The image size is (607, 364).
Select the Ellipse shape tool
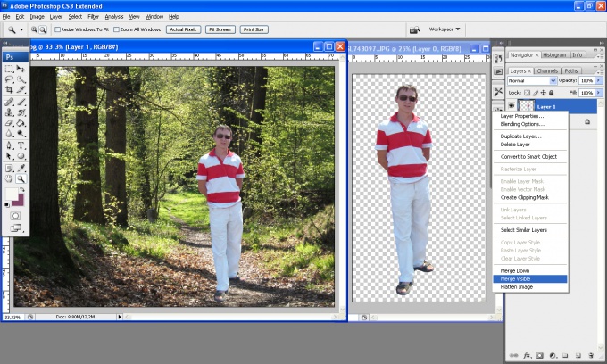coord(21,156)
